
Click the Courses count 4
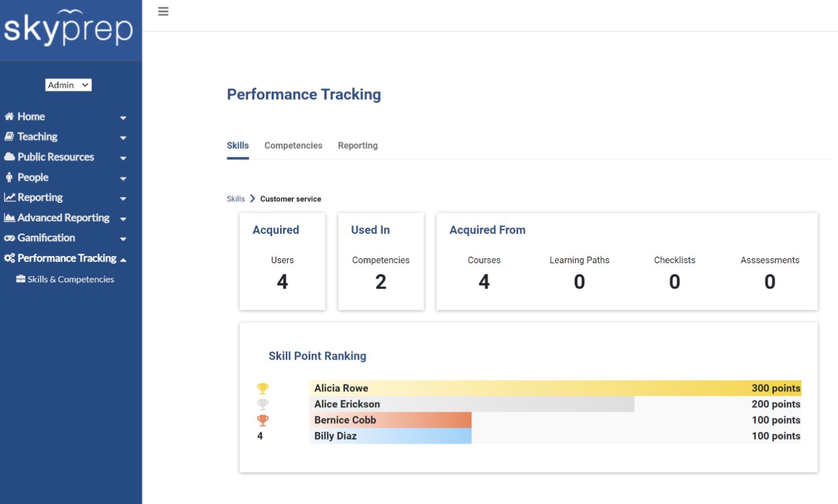[484, 281]
